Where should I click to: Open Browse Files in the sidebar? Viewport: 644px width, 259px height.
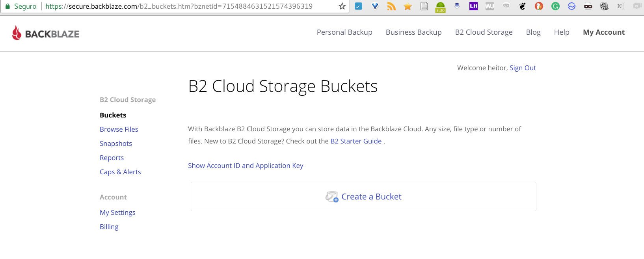click(119, 129)
